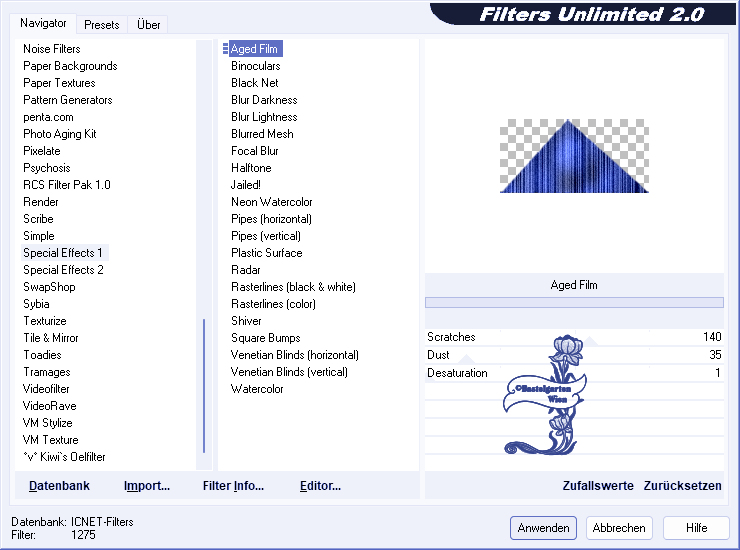Select VM Stylize category
Screen dimensions: 740x550
click(x=48, y=423)
